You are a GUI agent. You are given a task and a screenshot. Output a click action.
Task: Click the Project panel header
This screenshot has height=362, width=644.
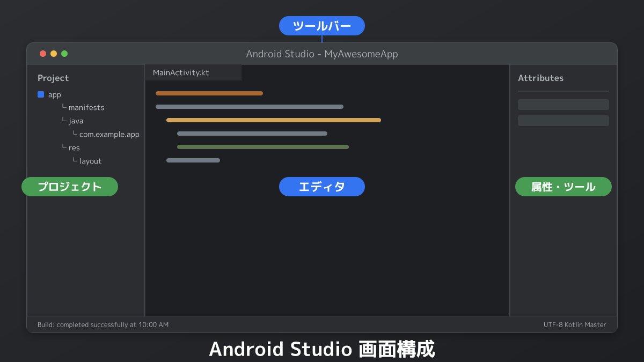(x=53, y=78)
